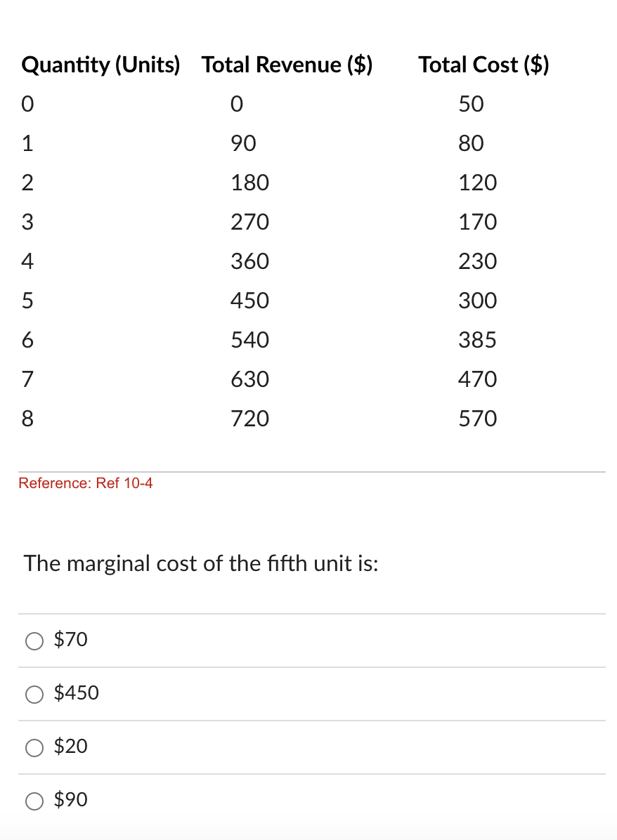
Task: Click the $90 answer label text
Action: tap(70, 800)
